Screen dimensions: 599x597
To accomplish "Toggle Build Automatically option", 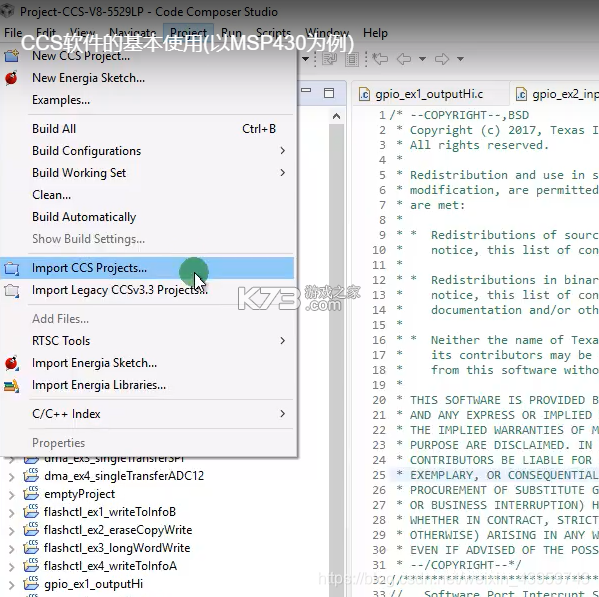I will pos(148,217).
